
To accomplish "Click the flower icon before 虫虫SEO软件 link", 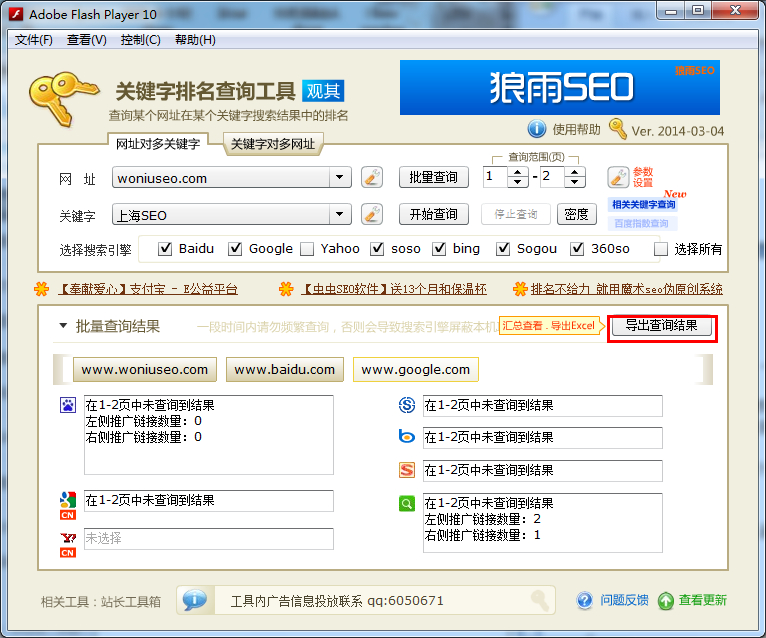I will point(286,289).
